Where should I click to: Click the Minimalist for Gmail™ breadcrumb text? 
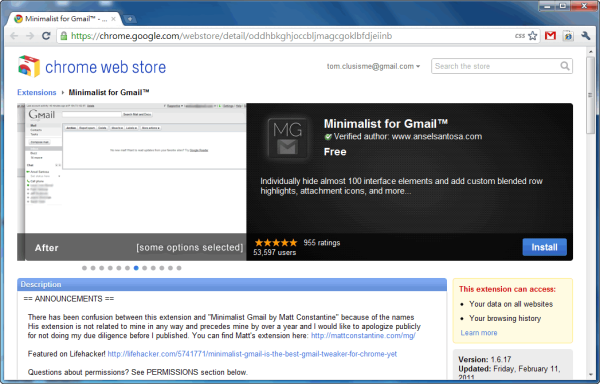109,92
